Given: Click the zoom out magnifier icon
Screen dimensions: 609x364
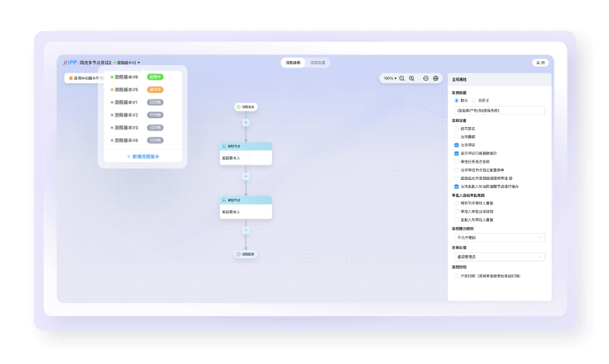Looking at the screenshot, I should 402,78.
